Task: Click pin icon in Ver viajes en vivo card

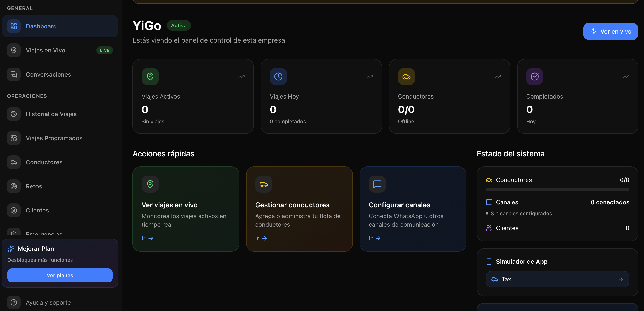Action: coord(150,184)
